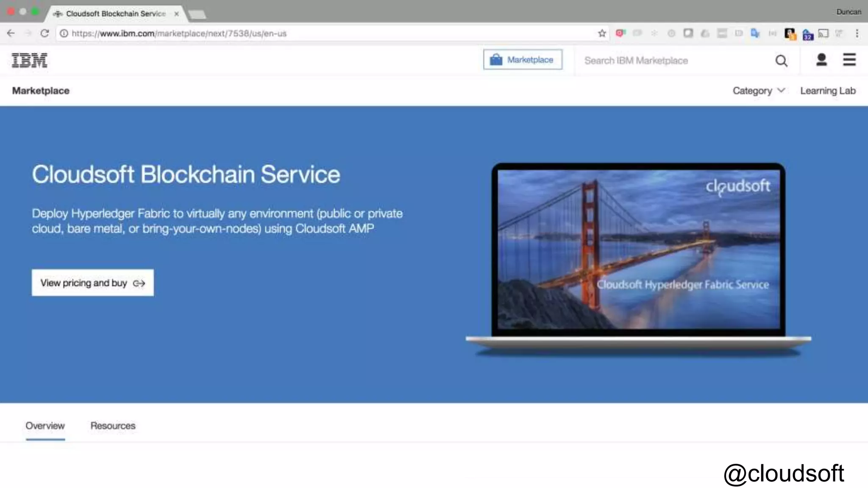This screenshot has width=868, height=488.
Task: Click the Marketplace button with shopping bag
Action: click(x=523, y=60)
